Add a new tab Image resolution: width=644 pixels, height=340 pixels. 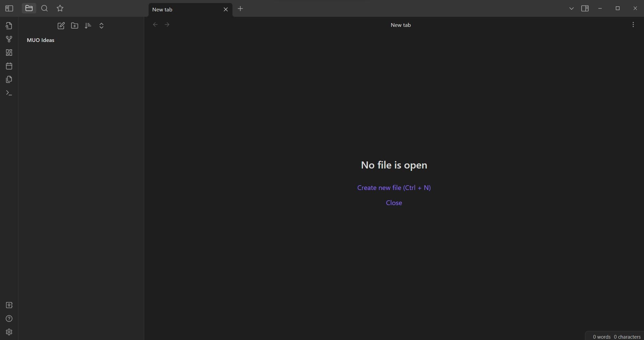tap(240, 9)
